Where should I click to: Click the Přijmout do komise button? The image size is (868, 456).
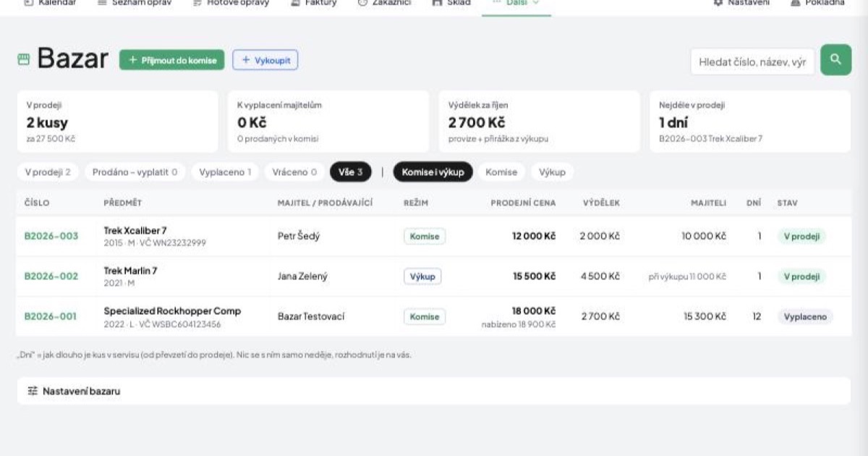click(172, 60)
